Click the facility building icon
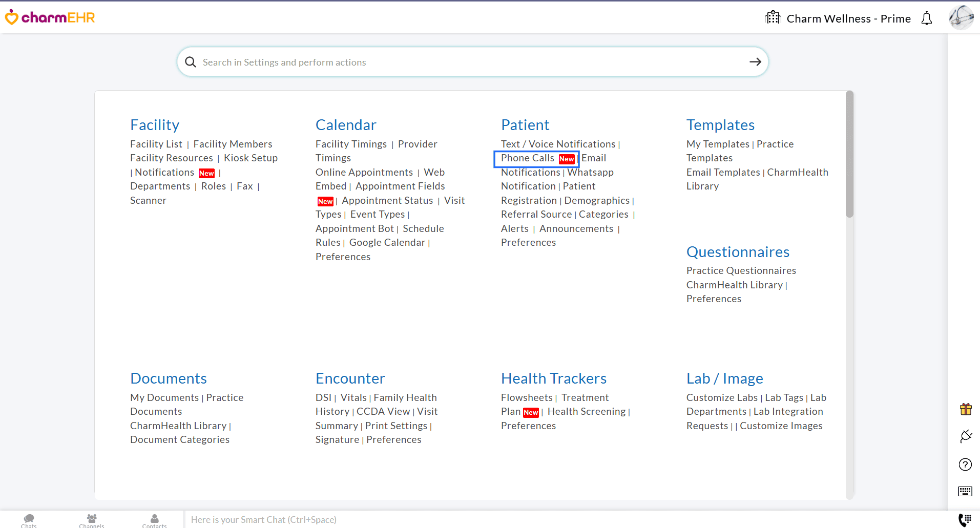 coord(773,18)
